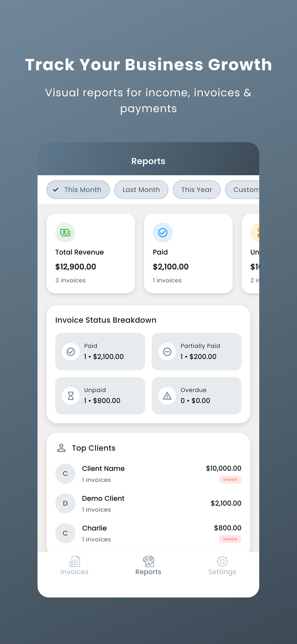This screenshot has height=644, width=297.
Task: Select the Last Month filter chip
Action: point(141,190)
